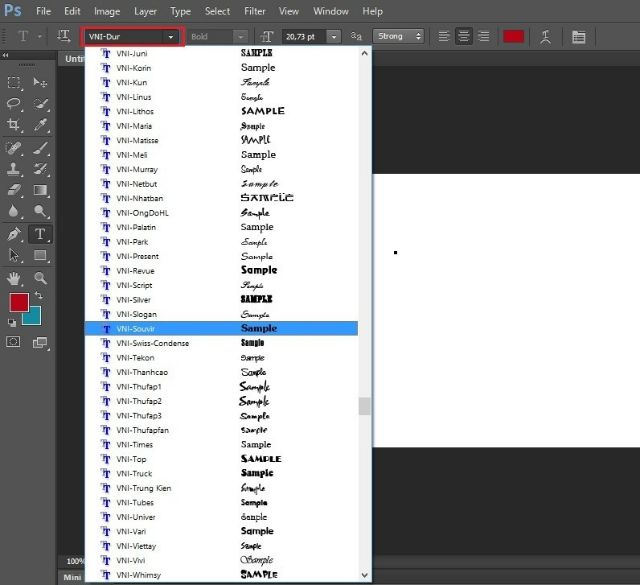The image size is (640, 585).
Task: Select the Dodge tool
Action: pyautogui.click(x=40, y=211)
